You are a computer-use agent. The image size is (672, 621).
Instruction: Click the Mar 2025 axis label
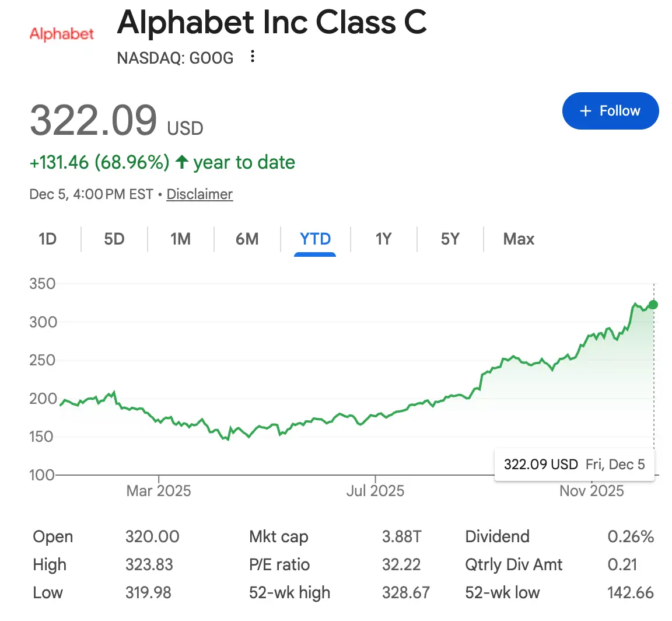pos(159,491)
